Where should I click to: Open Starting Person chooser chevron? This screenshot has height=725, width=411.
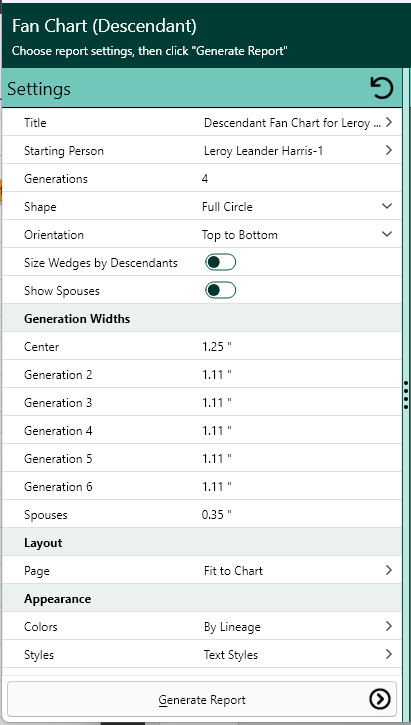pyautogui.click(x=388, y=150)
